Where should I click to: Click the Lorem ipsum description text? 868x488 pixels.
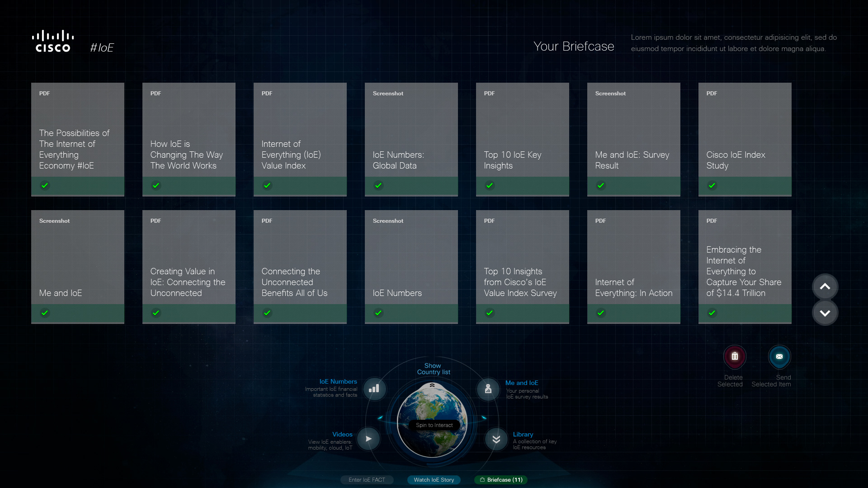734,43
